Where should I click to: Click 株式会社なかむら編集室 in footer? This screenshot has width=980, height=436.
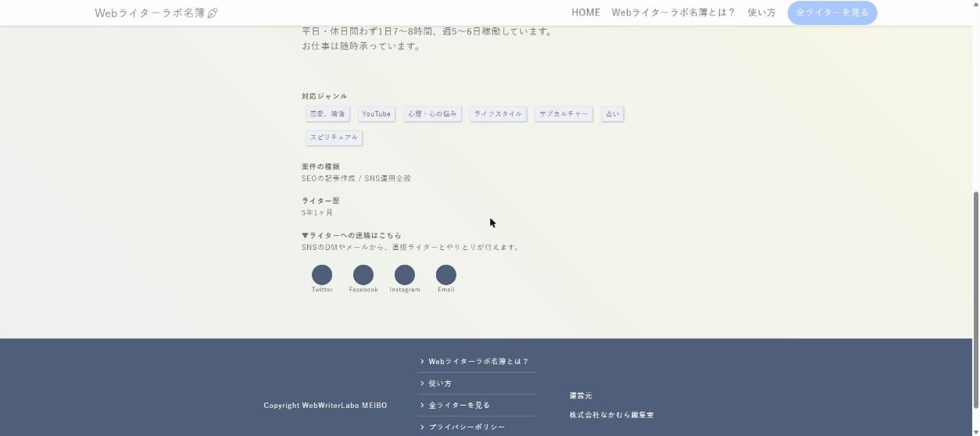click(x=611, y=415)
